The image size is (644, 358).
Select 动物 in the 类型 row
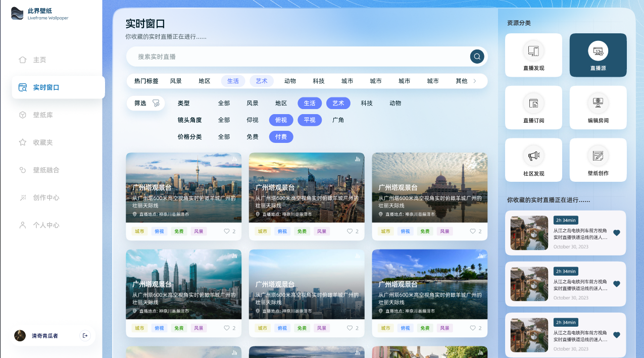[x=395, y=103]
